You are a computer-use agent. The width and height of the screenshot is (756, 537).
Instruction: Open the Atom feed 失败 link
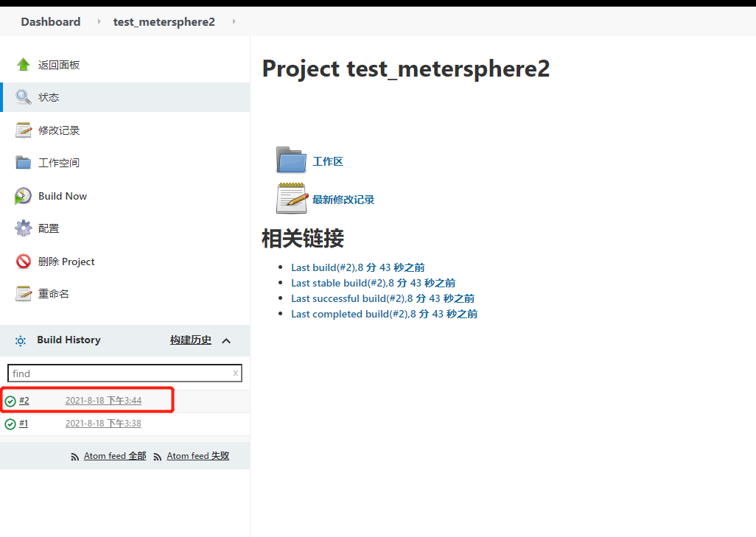tap(197, 455)
